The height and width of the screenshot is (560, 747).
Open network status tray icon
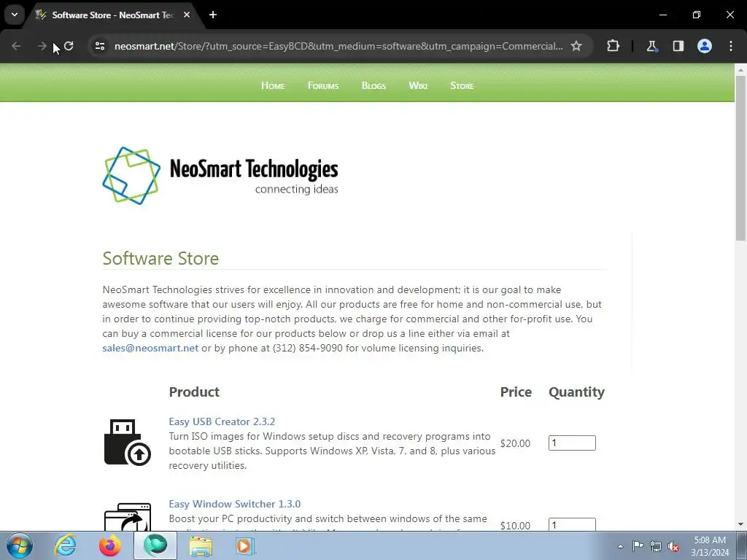click(656, 546)
